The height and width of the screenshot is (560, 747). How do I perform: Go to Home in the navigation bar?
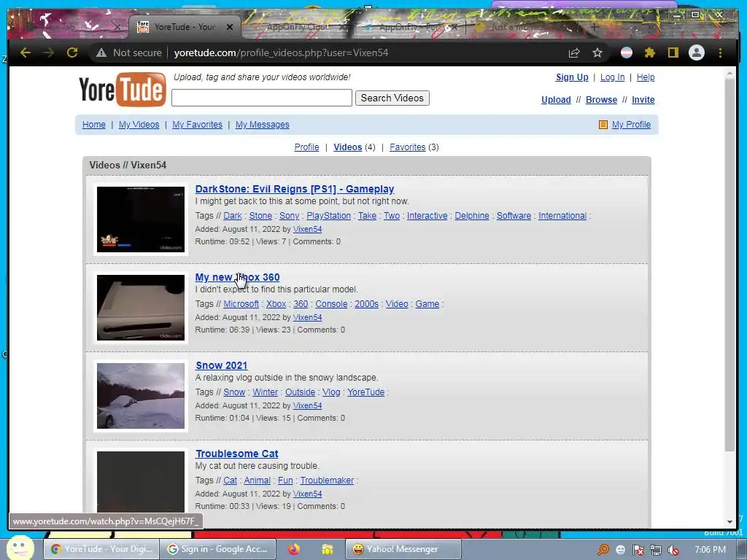94,124
